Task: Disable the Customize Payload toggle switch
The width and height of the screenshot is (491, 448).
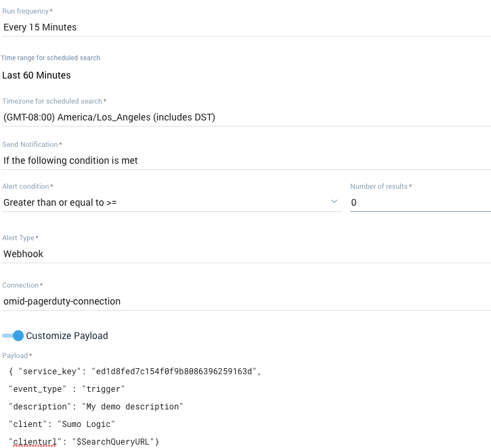Action: point(14,336)
